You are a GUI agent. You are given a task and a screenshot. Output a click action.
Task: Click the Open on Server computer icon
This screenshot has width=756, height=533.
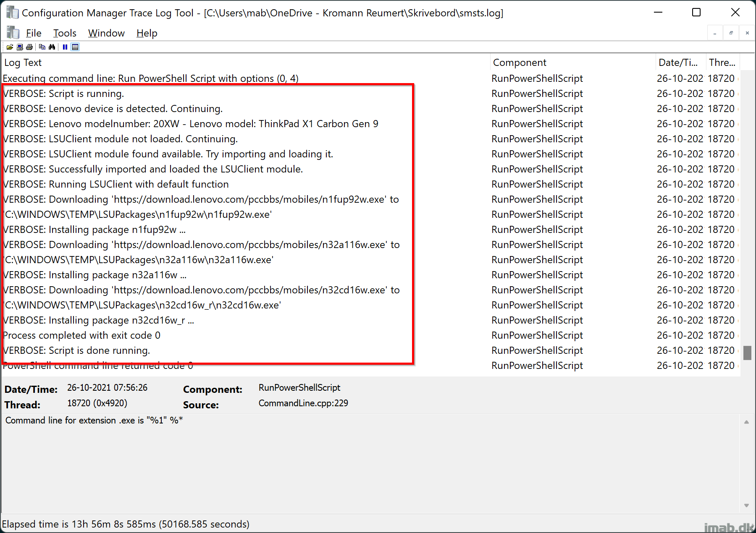20,47
